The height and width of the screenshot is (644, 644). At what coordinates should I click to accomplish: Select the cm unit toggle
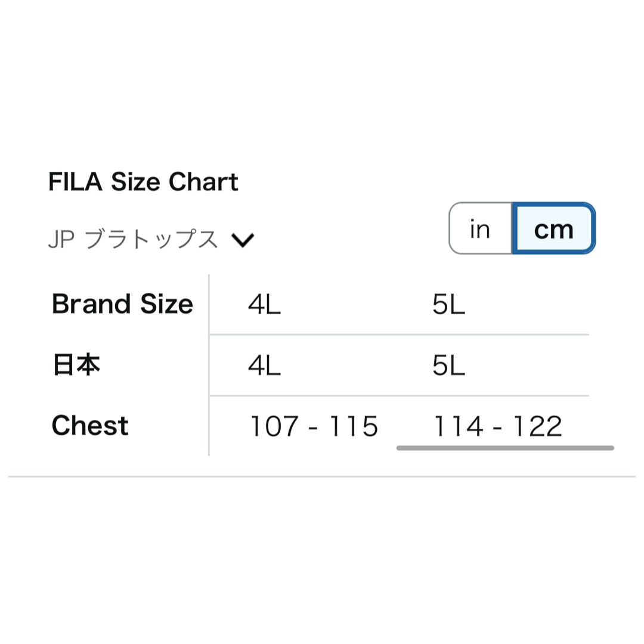point(553,228)
